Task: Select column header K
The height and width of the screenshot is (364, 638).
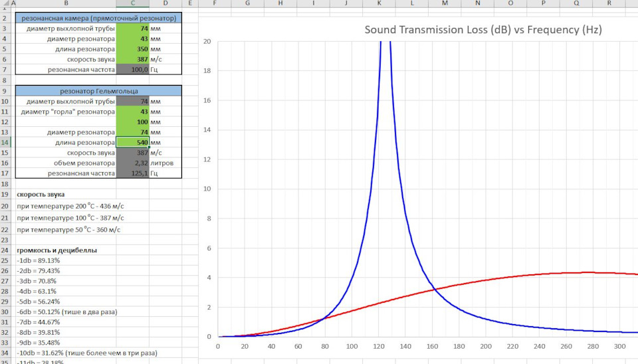Action: click(379, 3)
